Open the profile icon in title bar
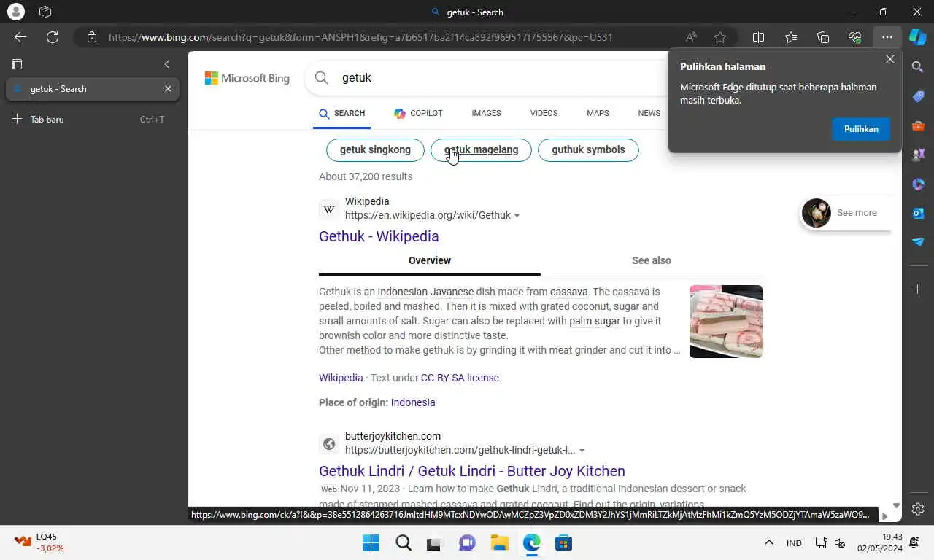934x560 pixels. click(x=15, y=12)
